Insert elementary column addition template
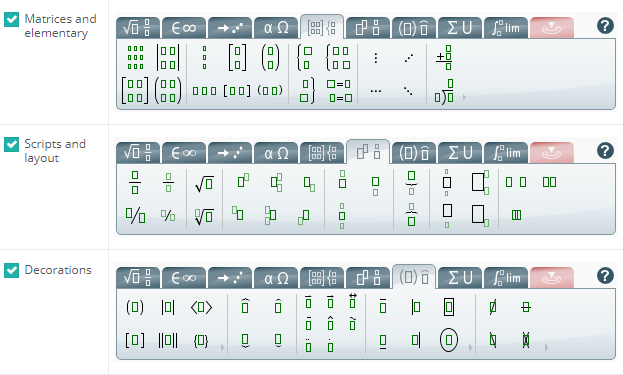 (445, 58)
